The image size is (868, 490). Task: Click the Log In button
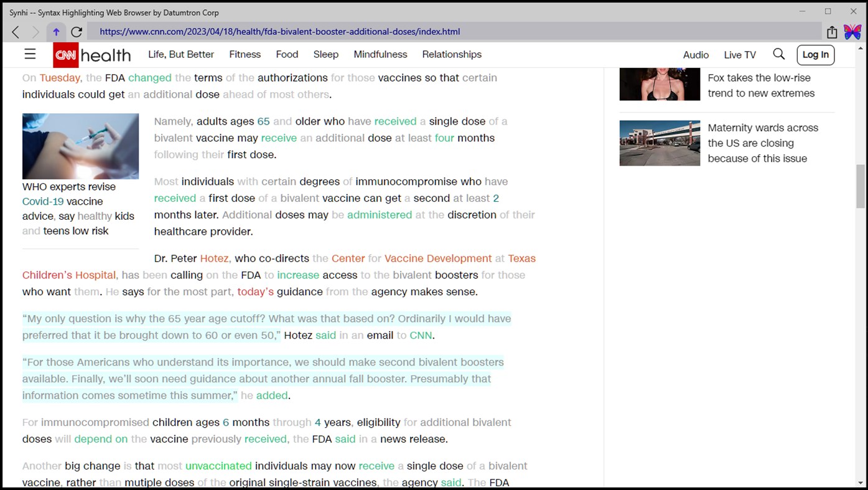815,55
